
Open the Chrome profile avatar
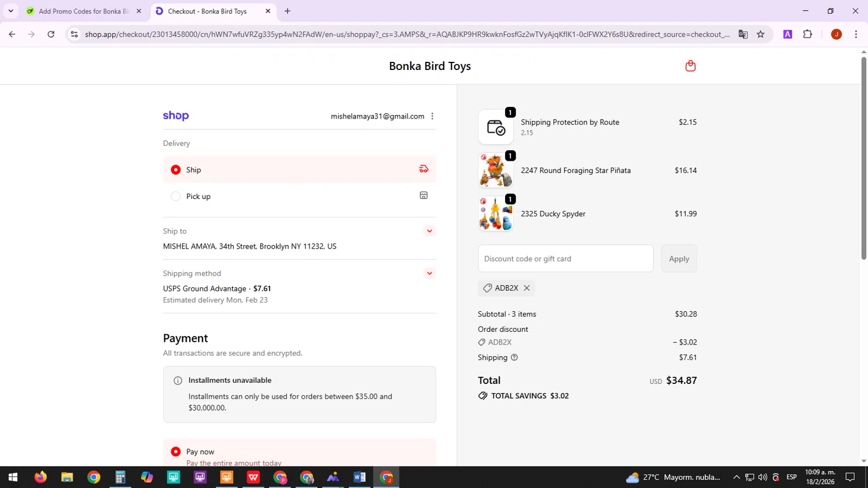coord(836,34)
